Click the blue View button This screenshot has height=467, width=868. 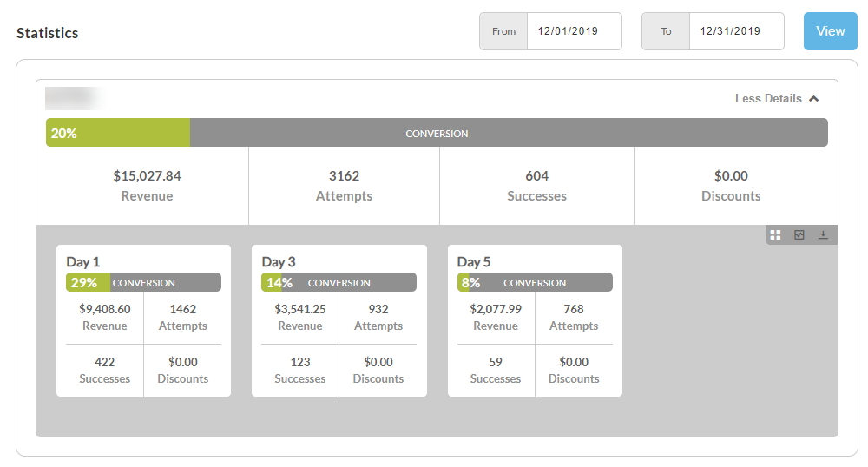point(831,31)
